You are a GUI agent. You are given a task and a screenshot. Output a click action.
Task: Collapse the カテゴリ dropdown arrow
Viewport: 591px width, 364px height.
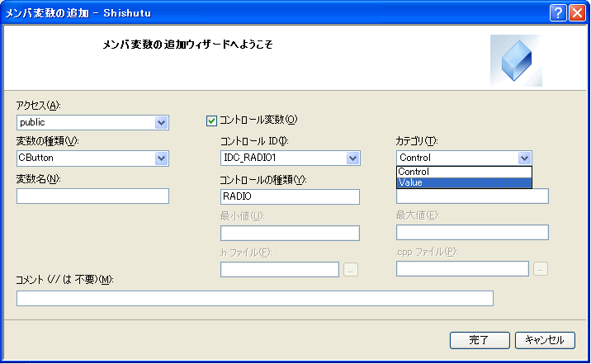pos(523,158)
